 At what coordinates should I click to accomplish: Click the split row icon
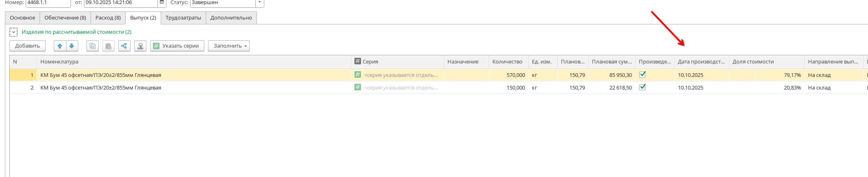pos(124,46)
